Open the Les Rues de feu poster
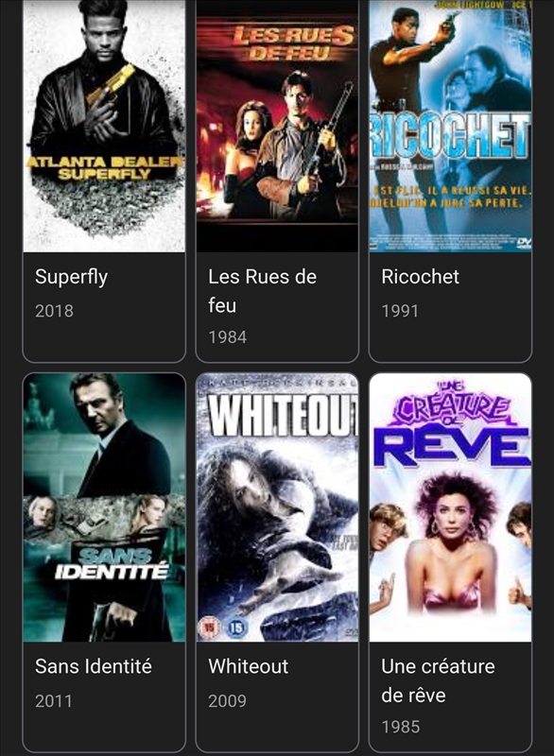Image resolution: width=554 pixels, height=756 pixels. pos(277,126)
